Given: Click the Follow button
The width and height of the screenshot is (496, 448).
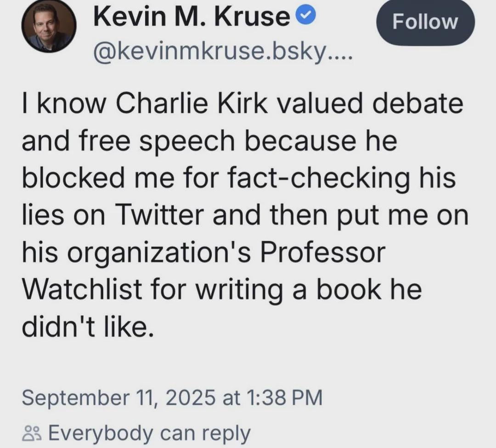Looking at the screenshot, I should (425, 22).
